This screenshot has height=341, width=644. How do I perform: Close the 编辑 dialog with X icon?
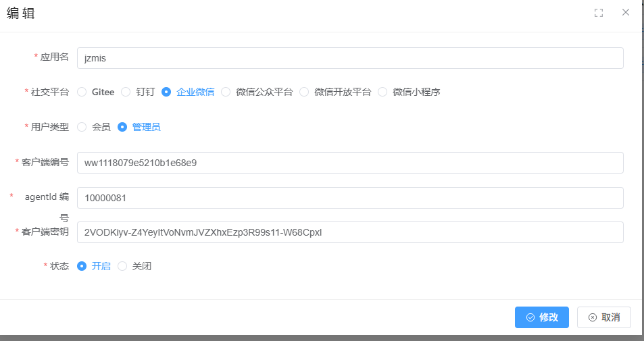(626, 13)
